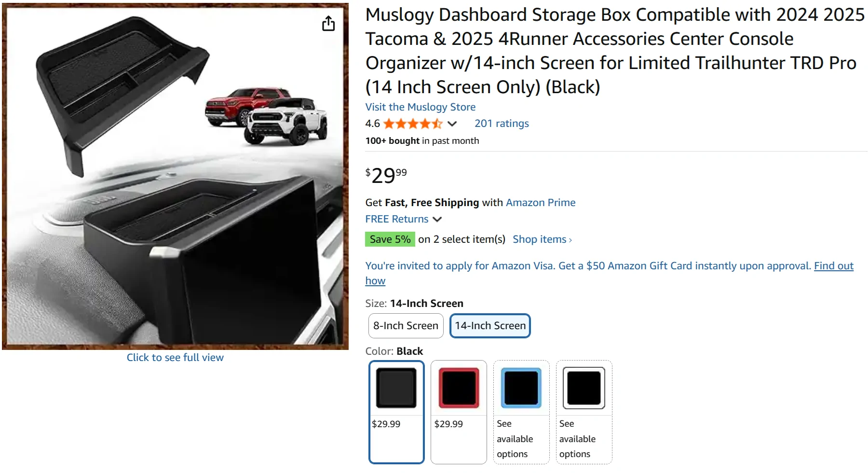
Task: Click the 4.6 star rating stars
Action: click(x=413, y=124)
